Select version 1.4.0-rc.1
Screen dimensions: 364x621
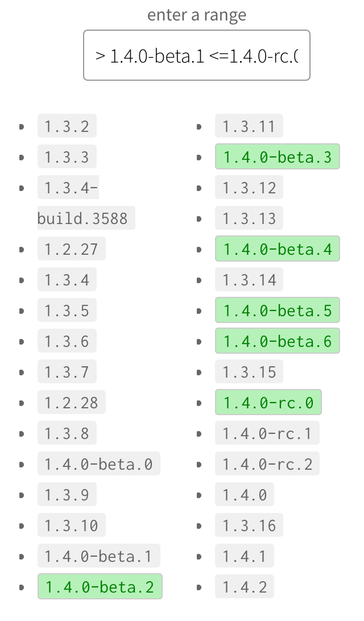tap(267, 433)
